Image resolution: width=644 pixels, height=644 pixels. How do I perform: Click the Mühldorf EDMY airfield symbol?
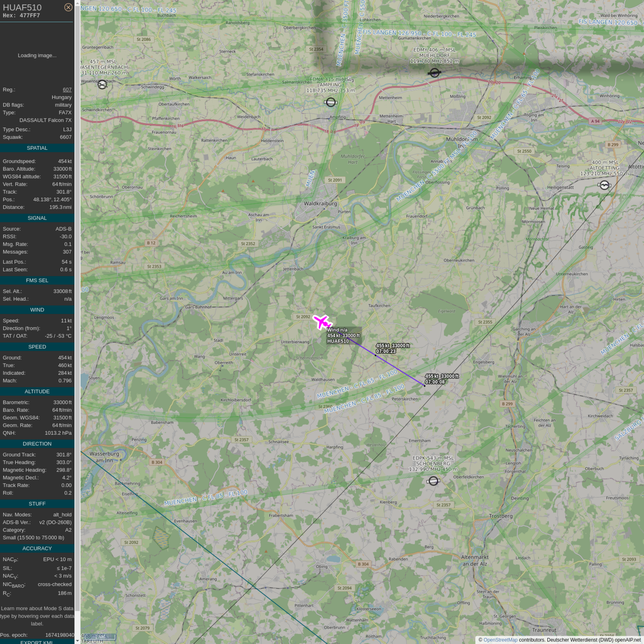coord(434,72)
